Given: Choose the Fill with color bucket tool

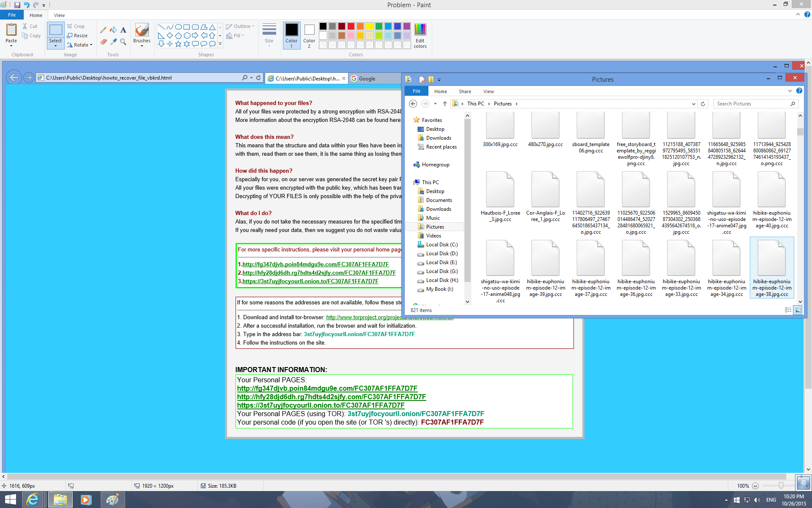Looking at the screenshot, I should pyautogui.click(x=113, y=30).
